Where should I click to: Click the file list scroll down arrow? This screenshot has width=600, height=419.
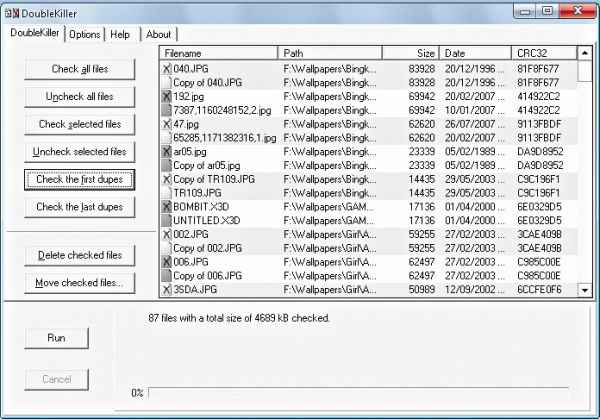[584, 290]
